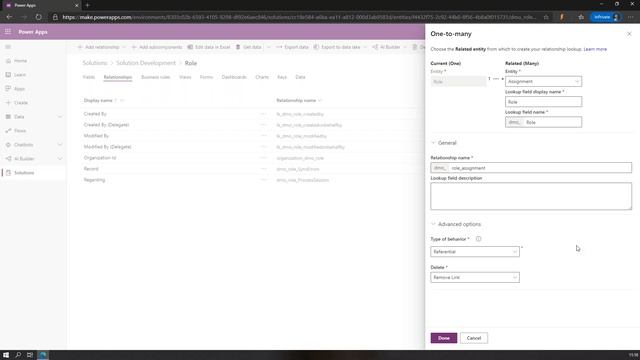Click the Lookup field name input
640x360 pixels.
click(543, 122)
